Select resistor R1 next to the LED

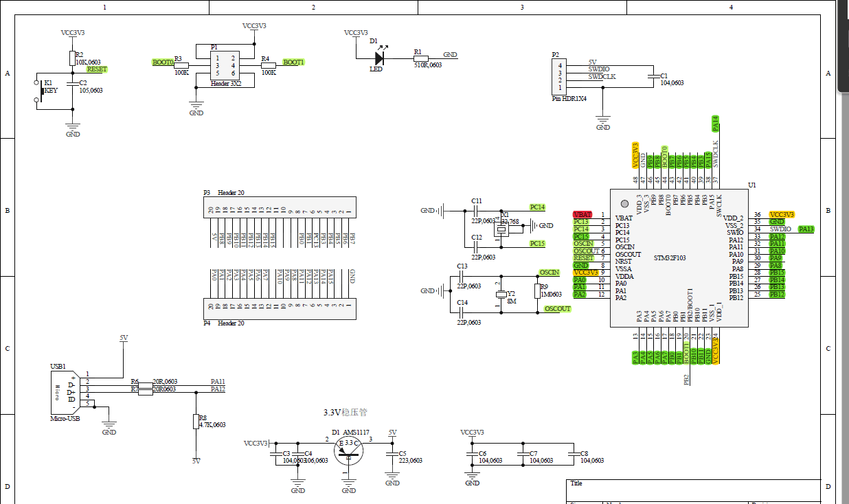(x=420, y=58)
